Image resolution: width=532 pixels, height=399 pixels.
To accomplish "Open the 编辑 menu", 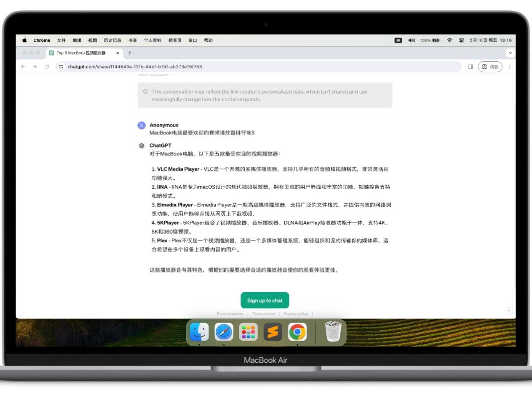I will (x=77, y=40).
